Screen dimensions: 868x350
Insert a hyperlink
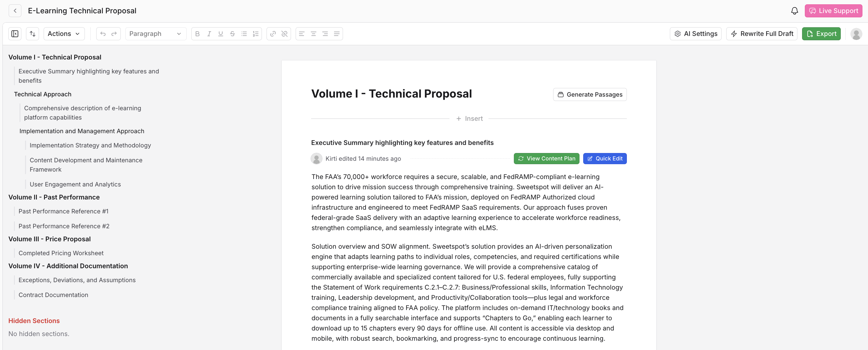pyautogui.click(x=273, y=34)
